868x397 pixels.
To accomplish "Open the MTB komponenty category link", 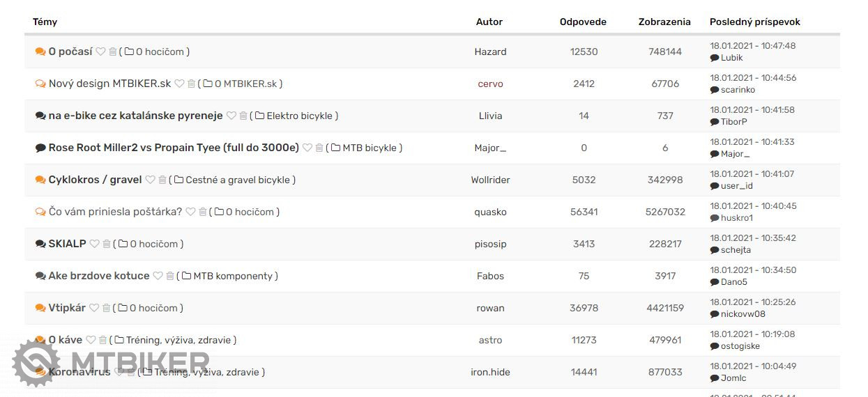I will click(x=233, y=276).
